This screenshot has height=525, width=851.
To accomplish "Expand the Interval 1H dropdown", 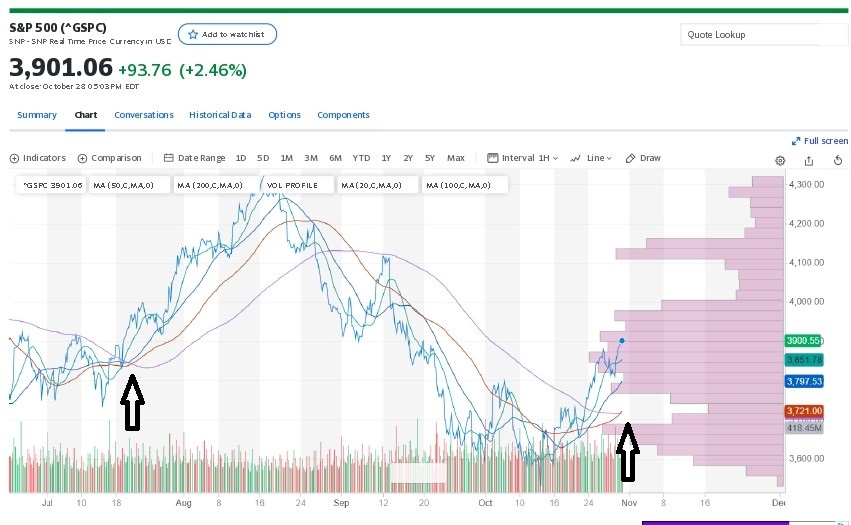I will pos(523,158).
